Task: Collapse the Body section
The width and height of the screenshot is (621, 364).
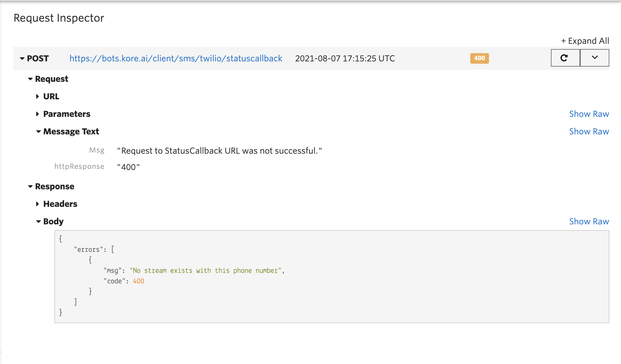Action: (39, 221)
